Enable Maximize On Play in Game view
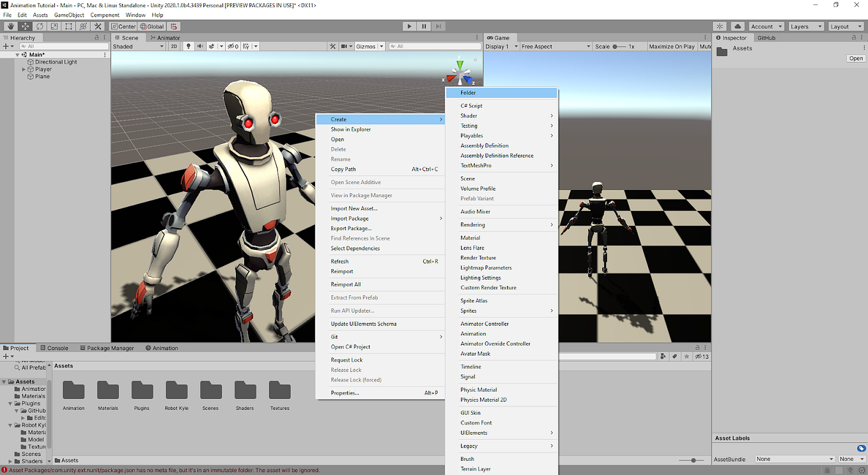Screen dimensions: 868x475 671,46
